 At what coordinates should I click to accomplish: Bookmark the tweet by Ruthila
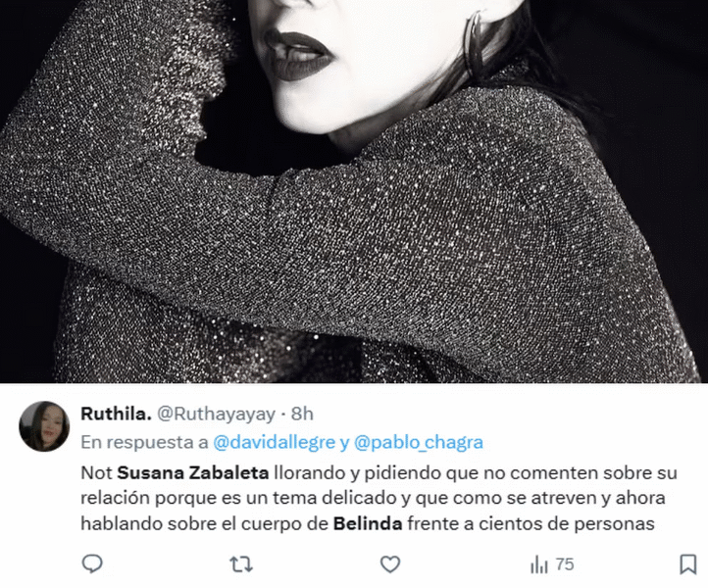[x=687, y=564]
